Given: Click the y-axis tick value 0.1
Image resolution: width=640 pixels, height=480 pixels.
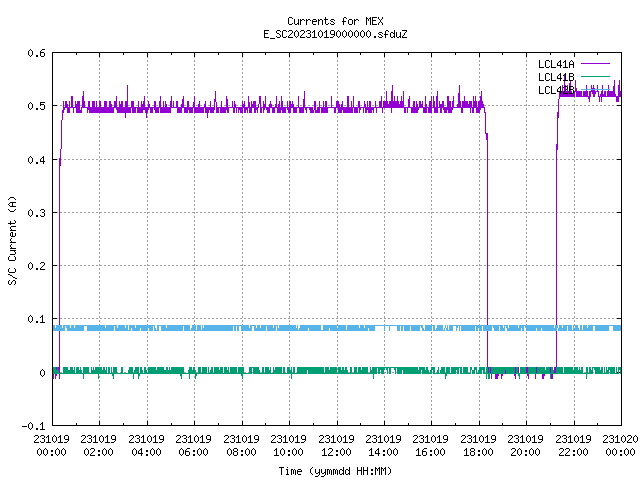Looking at the screenshot, I should [x=36, y=319].
